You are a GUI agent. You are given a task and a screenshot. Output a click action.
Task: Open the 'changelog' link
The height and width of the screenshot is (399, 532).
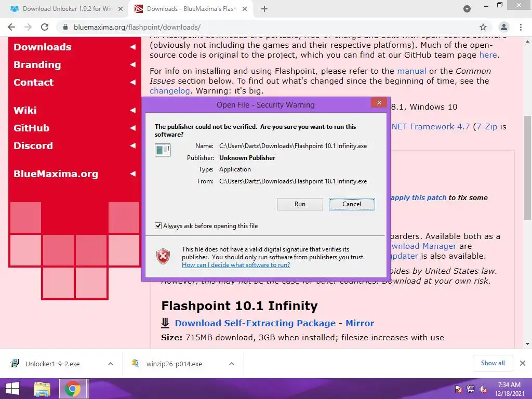pyautogui.click(x=170, y=91)
